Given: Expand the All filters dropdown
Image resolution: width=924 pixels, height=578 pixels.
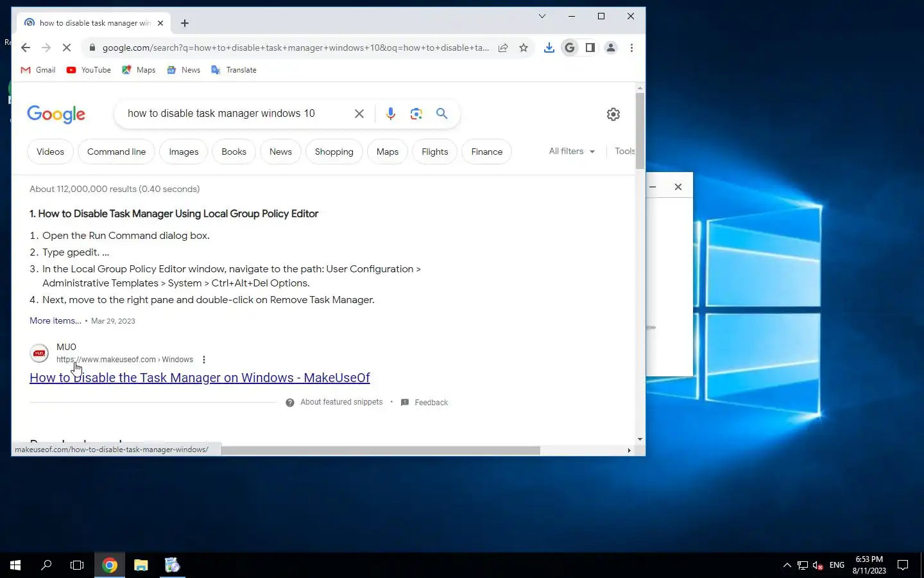Looking at the screenshot, I should click(x=572, y=152).
